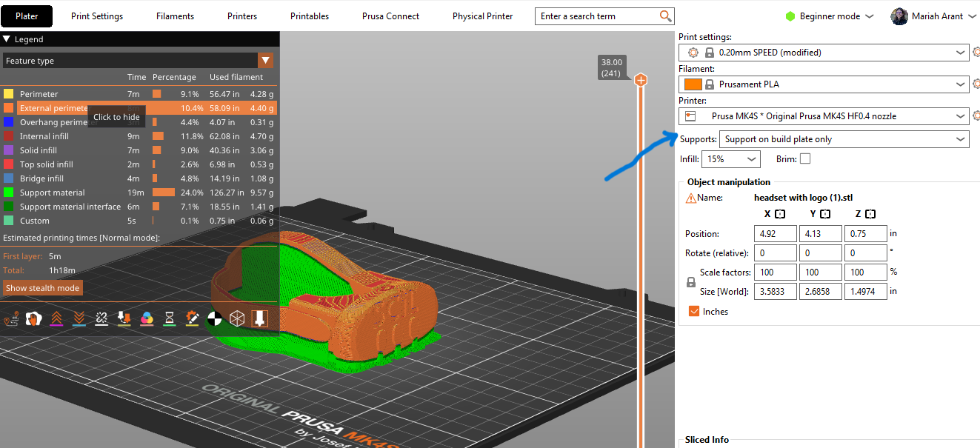Switch to Plater tab
Screen dimensions: 980x448
tap(28, 16)
